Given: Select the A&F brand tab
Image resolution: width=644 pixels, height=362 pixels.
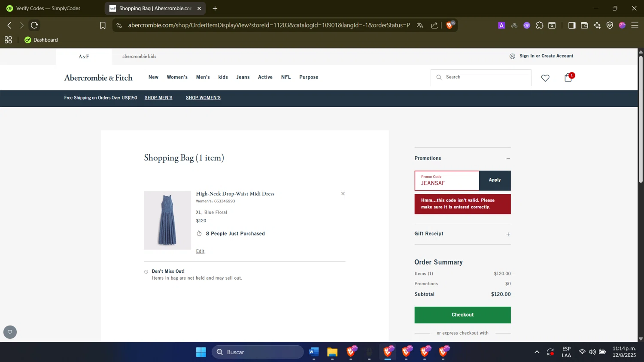Looking at the screenshot, I should (x=84, y=57).
